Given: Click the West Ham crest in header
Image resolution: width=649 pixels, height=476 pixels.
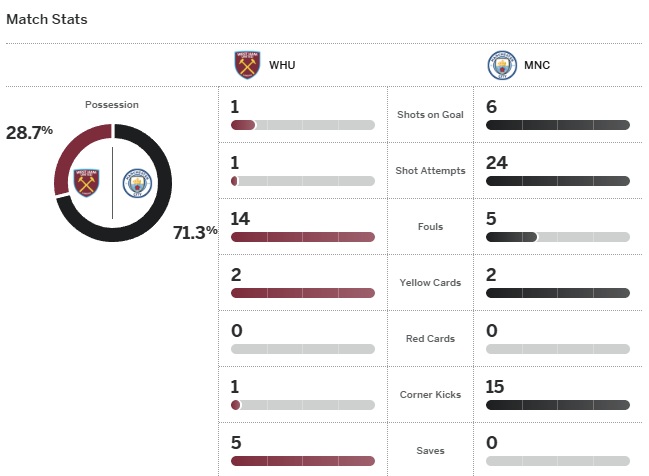Looking at the screenshot, I should pyautogui.click(x=246, y=66).
